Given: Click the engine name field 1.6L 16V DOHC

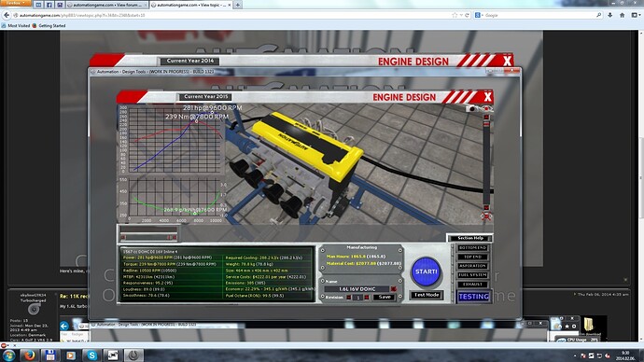Looking at the screenshot, I should point(357,289).
